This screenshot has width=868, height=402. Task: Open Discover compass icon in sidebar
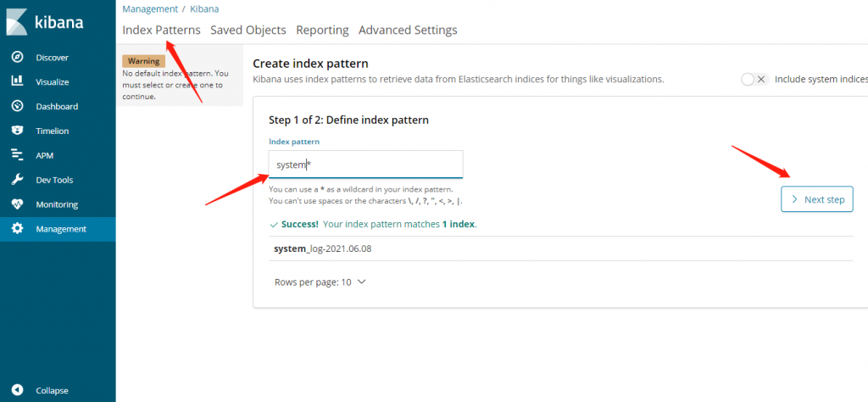[x=17, y=58]
